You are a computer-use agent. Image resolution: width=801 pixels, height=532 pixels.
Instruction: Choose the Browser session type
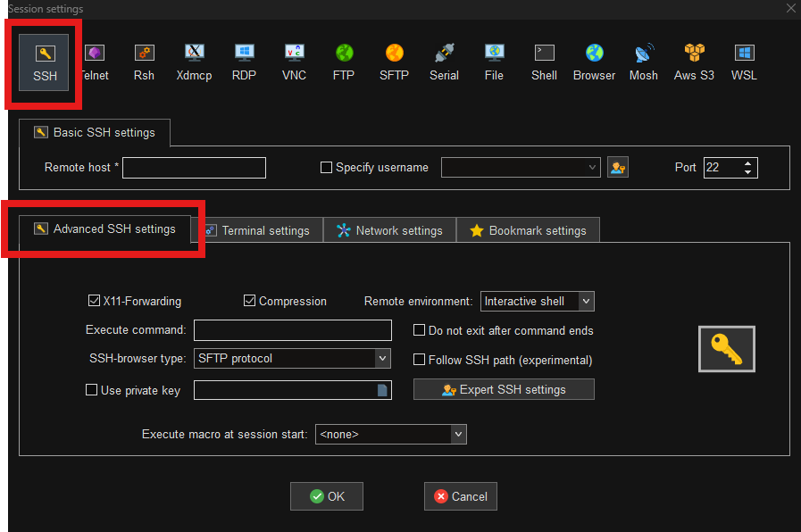pyautogui.click(x=594, y=62)
